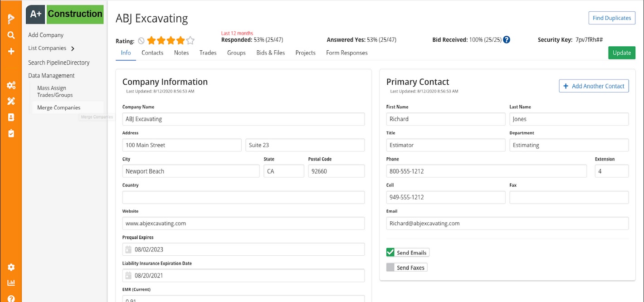Viewport: 644px width, 302px height.
Task: Click the plus icon in orange sidebar
Action: [x=11, y=51]
